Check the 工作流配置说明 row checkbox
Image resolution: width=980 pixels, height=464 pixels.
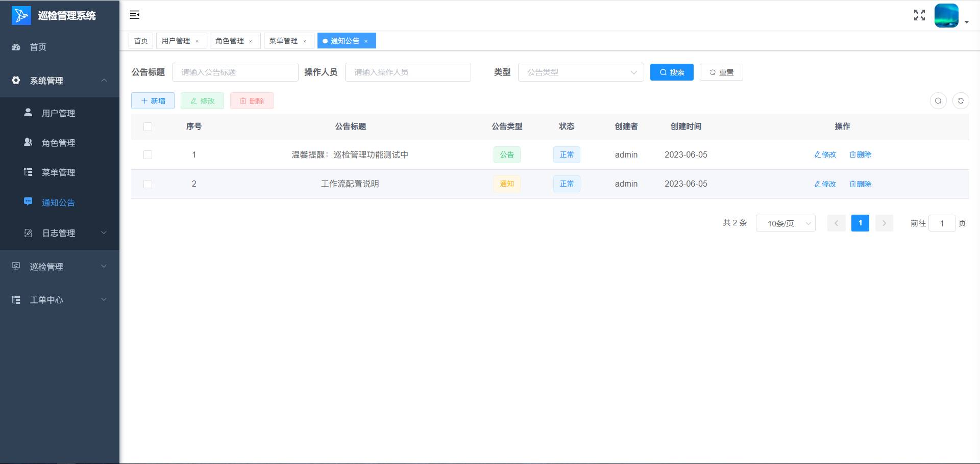[x=148, y=184]
